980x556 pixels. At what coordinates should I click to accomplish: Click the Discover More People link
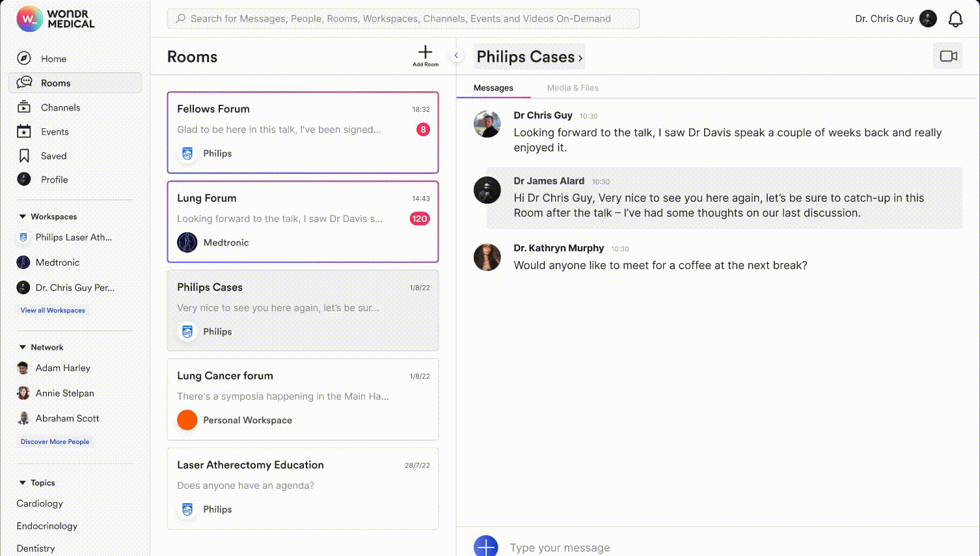point(55,441)
